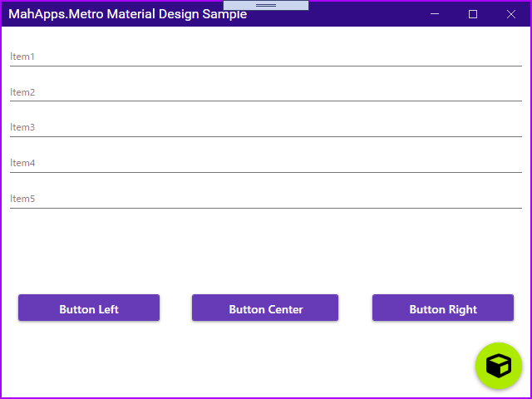This screenshot has width=532, height=399.
Task: Click the window title text in the title bar
Action: [127, 14]
